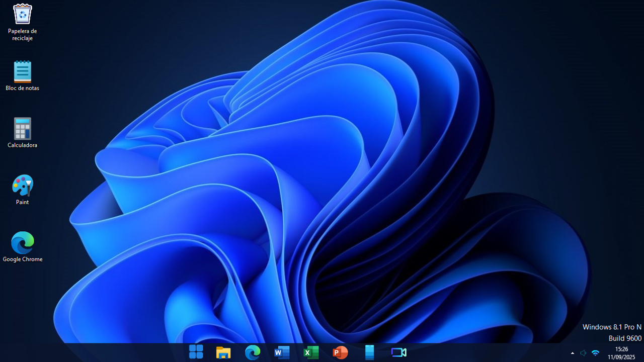The image size is (644, 362).
Task: Open File Explorer from the taskbar
Action: tap(223, 352)
